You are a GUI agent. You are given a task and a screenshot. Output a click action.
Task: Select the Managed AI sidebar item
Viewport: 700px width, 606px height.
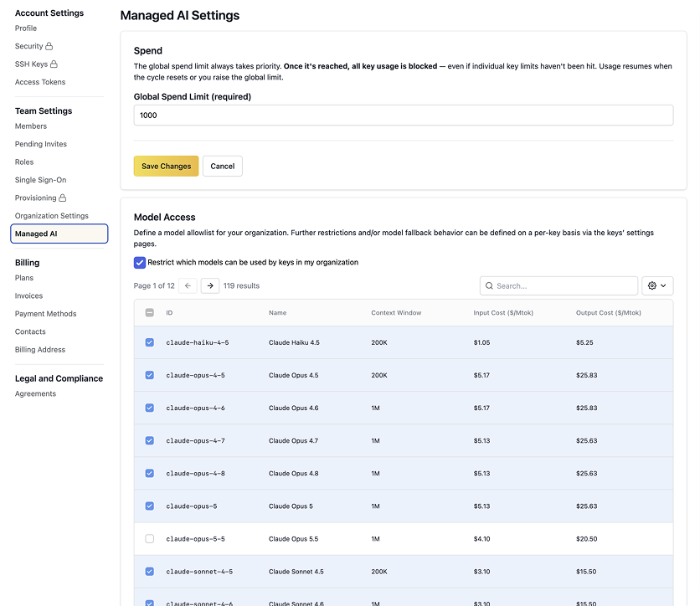[x=59, y=234]
